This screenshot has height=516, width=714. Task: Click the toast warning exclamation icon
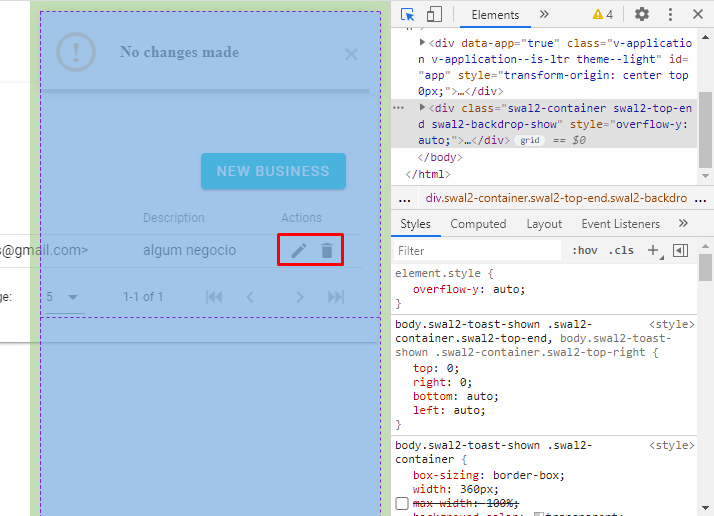(x=76, y=52)
